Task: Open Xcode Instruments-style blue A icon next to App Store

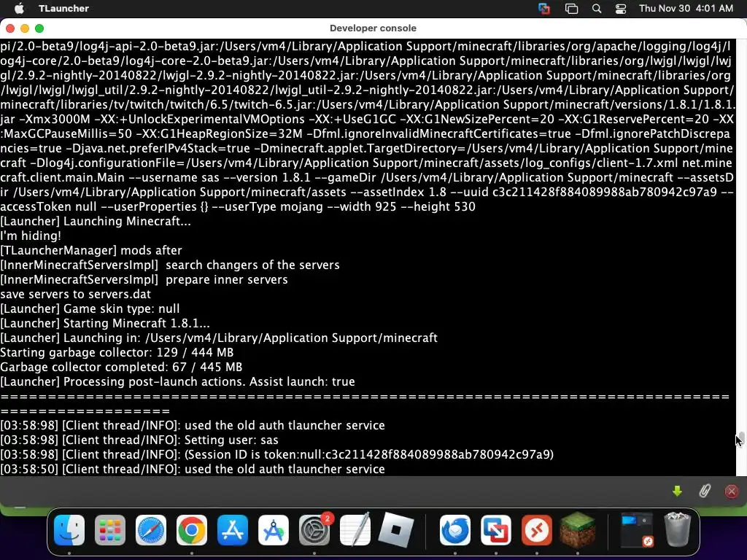Action: 274,530
